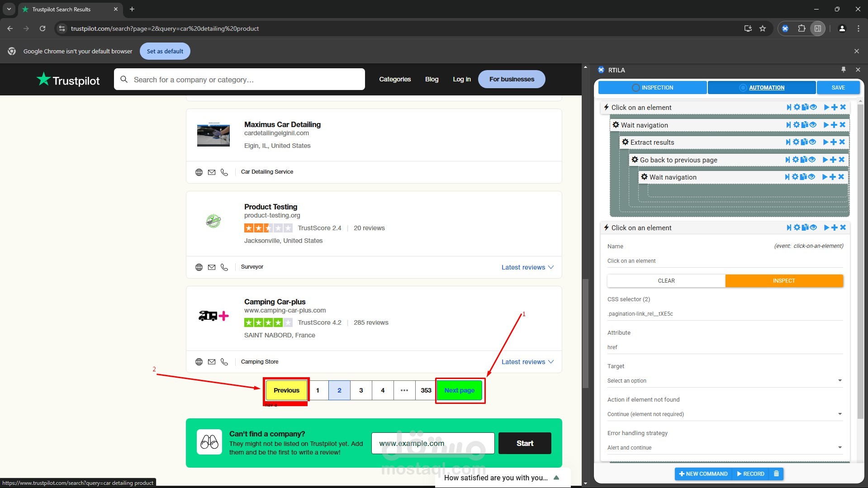
Task: Run the Extract results command with its play icon
Action: coord(825,142)
